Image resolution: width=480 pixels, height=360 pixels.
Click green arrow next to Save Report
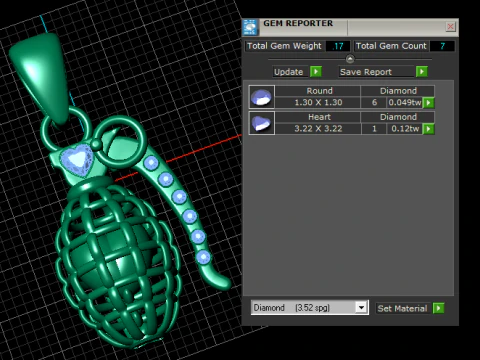(x=422, y=72)
